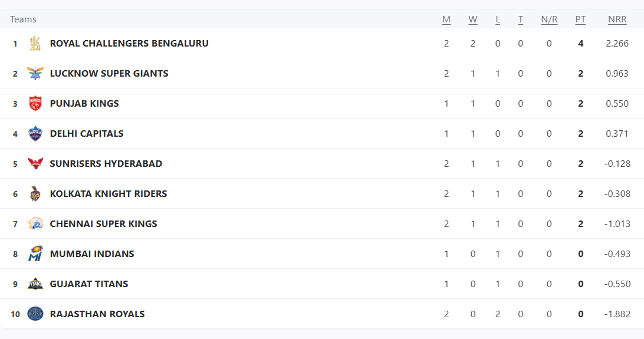Open the Mumbai Indians team name
This screenshot has height=339, width=644.
click(x=92, y=254)
